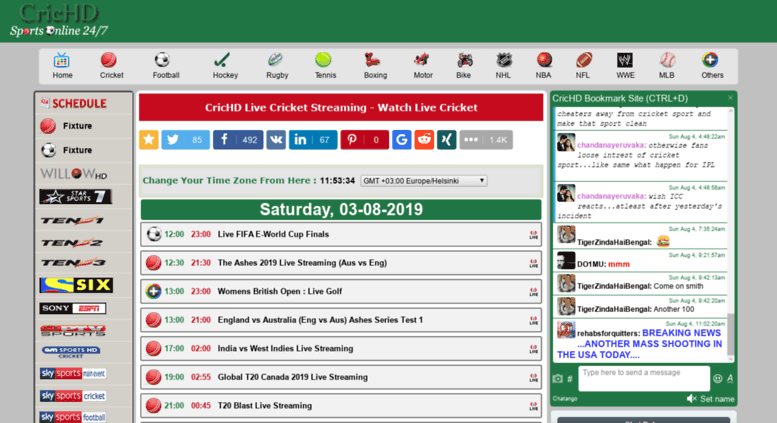This screenshot has width=777, height=423.
Task: Open the Football category
Action: click(166, 66)
